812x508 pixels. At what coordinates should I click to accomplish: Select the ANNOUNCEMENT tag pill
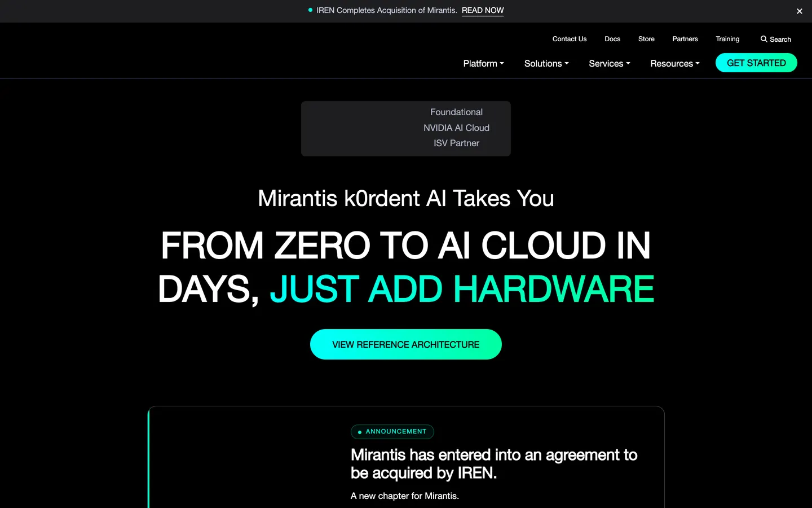tap(392, 432)
